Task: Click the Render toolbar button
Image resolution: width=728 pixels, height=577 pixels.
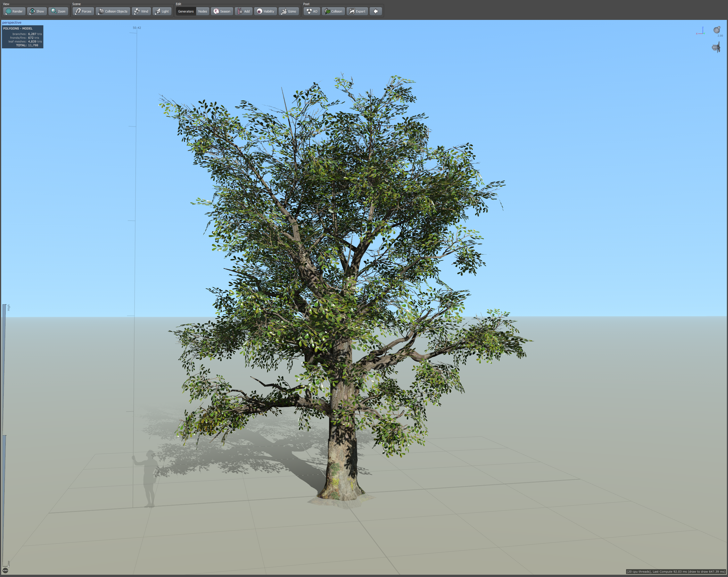Action: (x=14, y=11)
